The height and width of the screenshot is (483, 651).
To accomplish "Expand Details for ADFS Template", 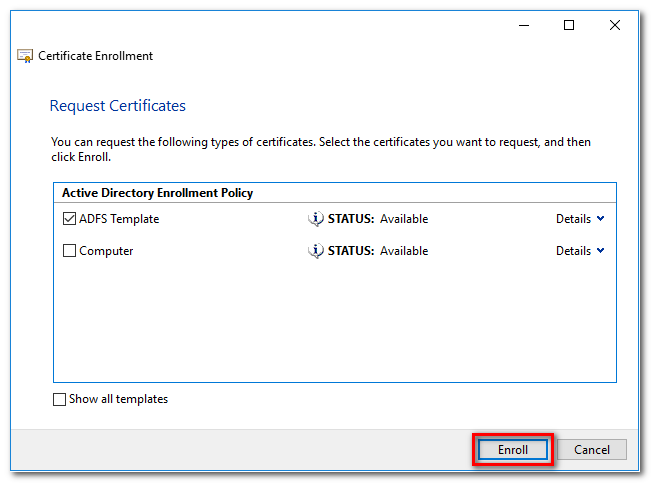I will [580, 218].
